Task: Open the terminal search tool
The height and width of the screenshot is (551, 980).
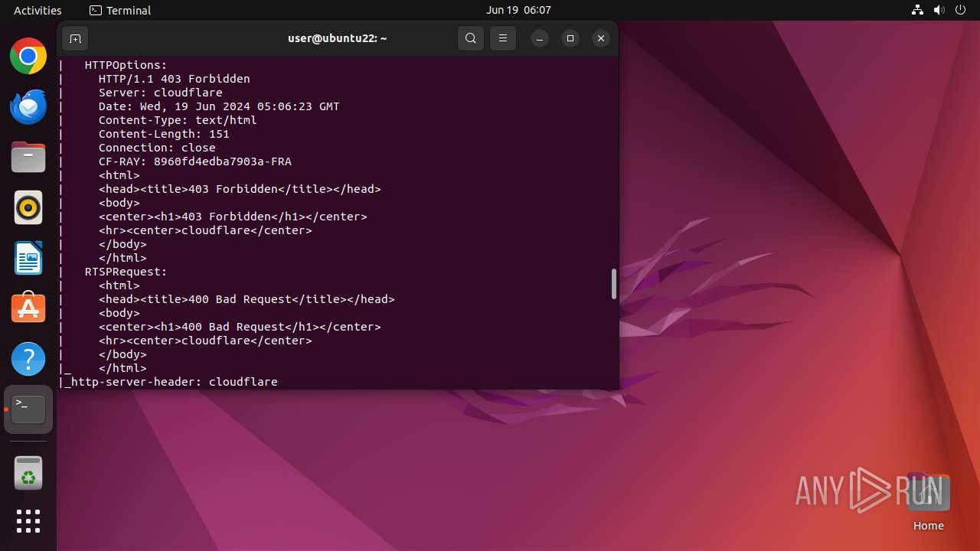Action: 471,38
